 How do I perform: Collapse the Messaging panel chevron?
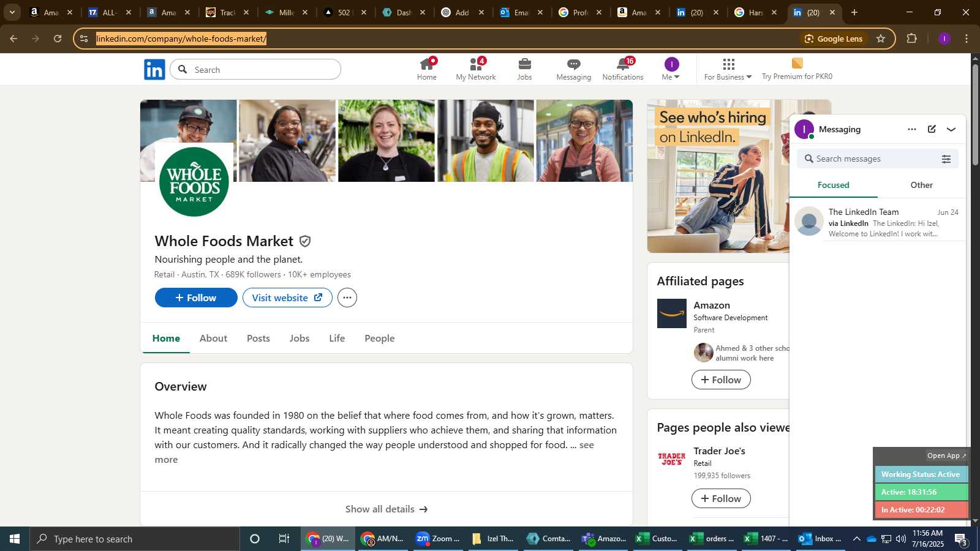pyautogui.click(x=951, y=129)
